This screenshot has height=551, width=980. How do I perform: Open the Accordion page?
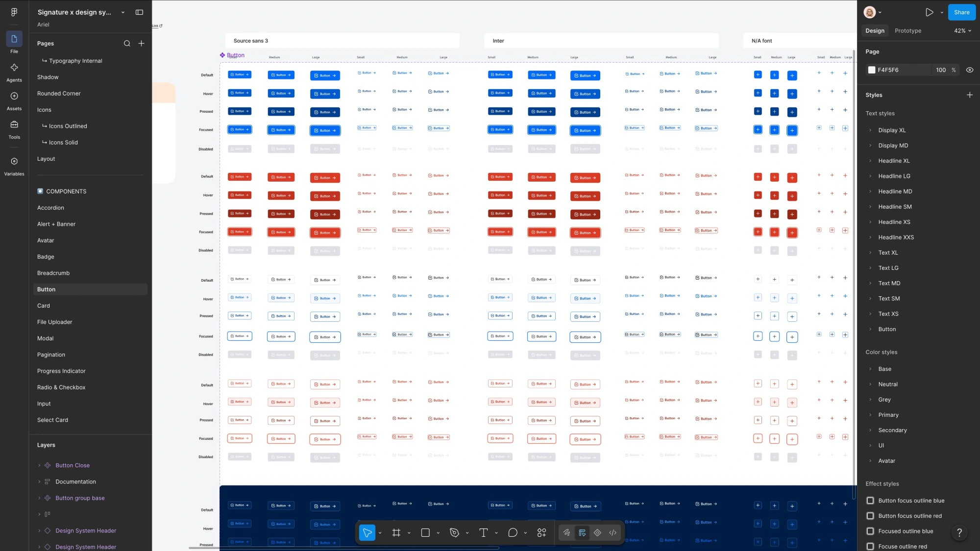click(50, 208)
